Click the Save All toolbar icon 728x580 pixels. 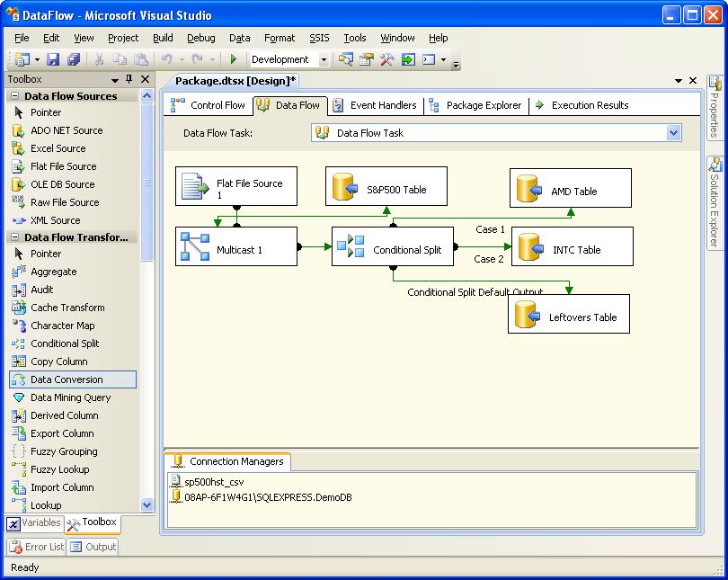click(x=74, y=59)
